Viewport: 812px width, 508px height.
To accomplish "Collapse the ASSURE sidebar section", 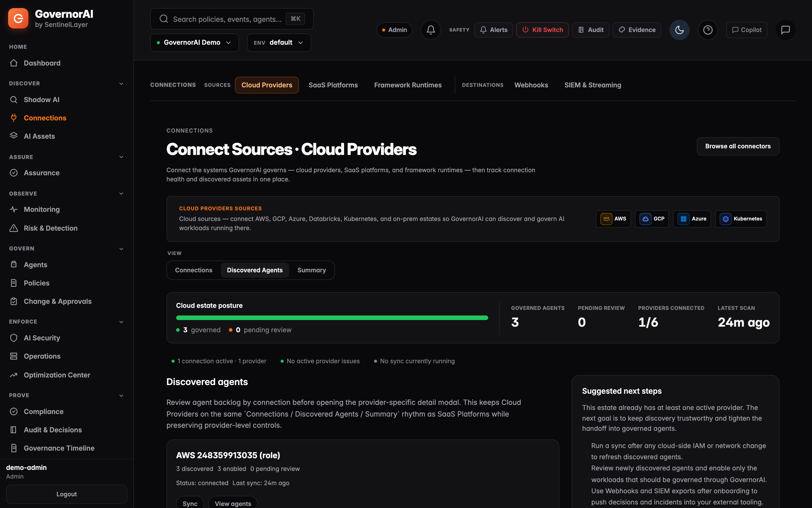I will click(x=121, y=157).
